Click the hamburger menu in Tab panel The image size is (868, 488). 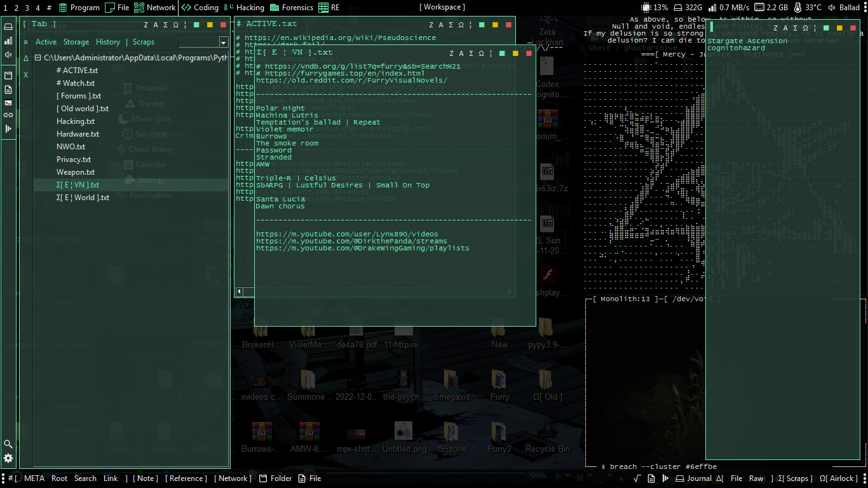coord(26,42)
